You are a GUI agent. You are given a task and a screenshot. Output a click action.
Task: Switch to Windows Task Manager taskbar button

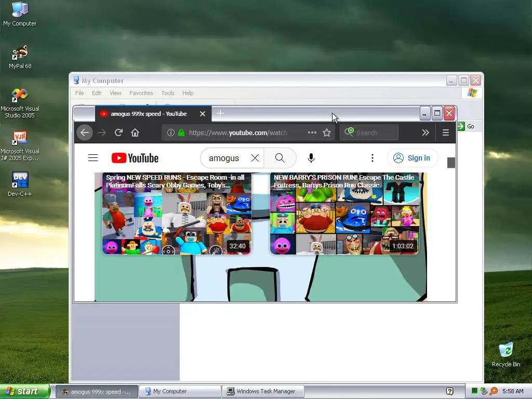pos(263,392)
